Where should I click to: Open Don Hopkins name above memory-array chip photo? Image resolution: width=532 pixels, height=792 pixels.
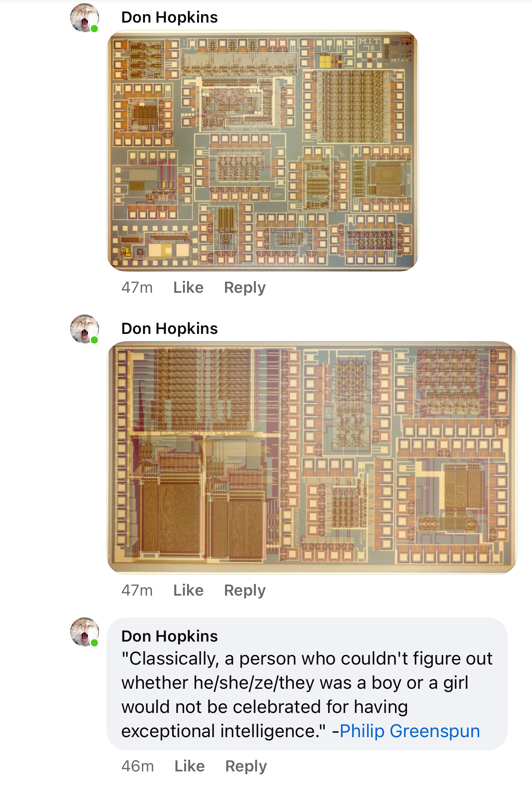(170, 329)
